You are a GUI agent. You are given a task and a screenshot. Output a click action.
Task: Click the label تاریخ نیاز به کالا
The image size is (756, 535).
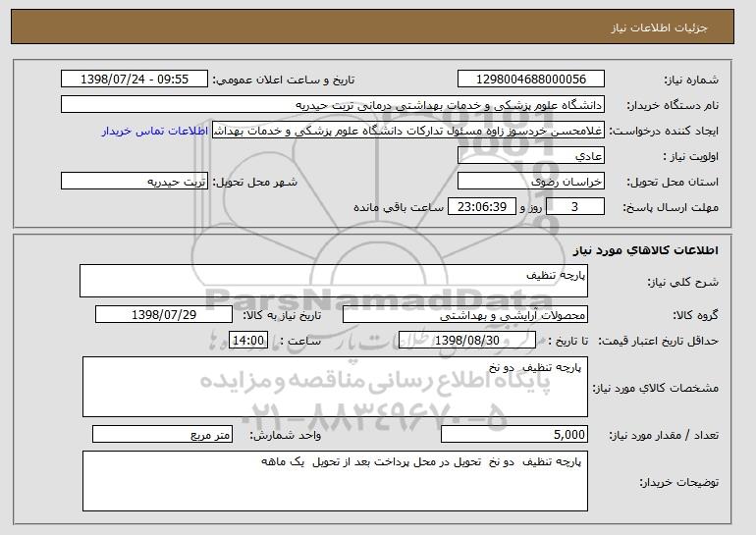point(282,316)
